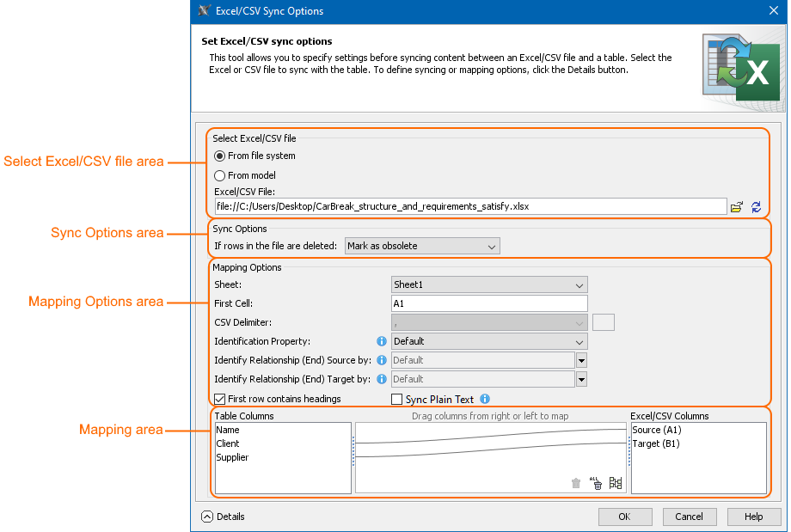Screen dimensions: 791x532
Task: Open the Sheet dropdown showing Sheet1
Action: pos(489,285)
